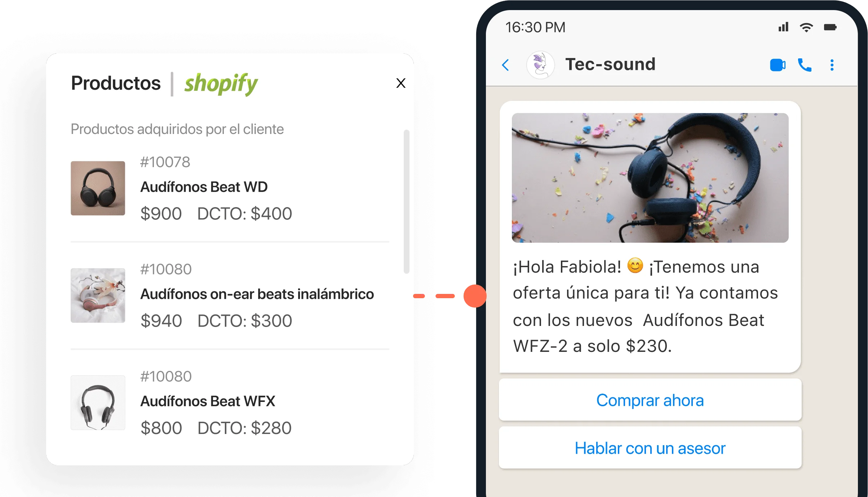Image resolution: width=868 pixels, height=497 pixels.
Task: Open the Audífonos Beat WD thumbnail
Action: click(98, 188)
